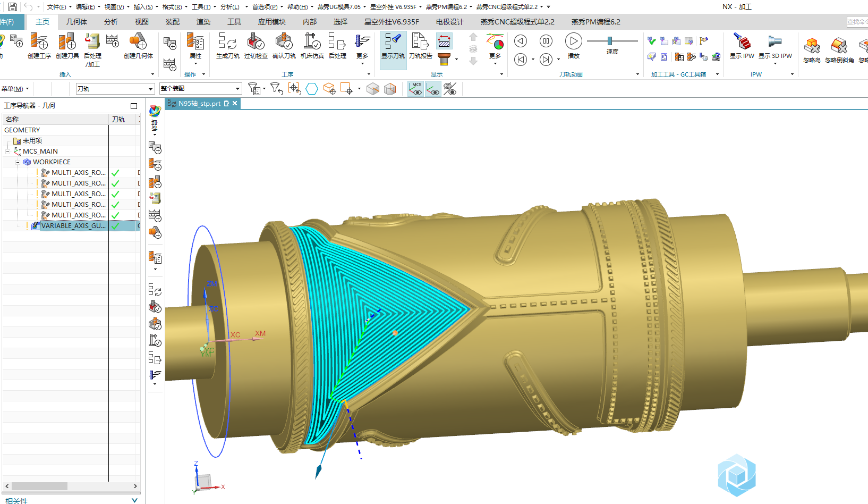The width and height of the screenshot is (868, 504).
Task: Switch to the 应用模块 ribbon tab
Action: tap(272, 22)
